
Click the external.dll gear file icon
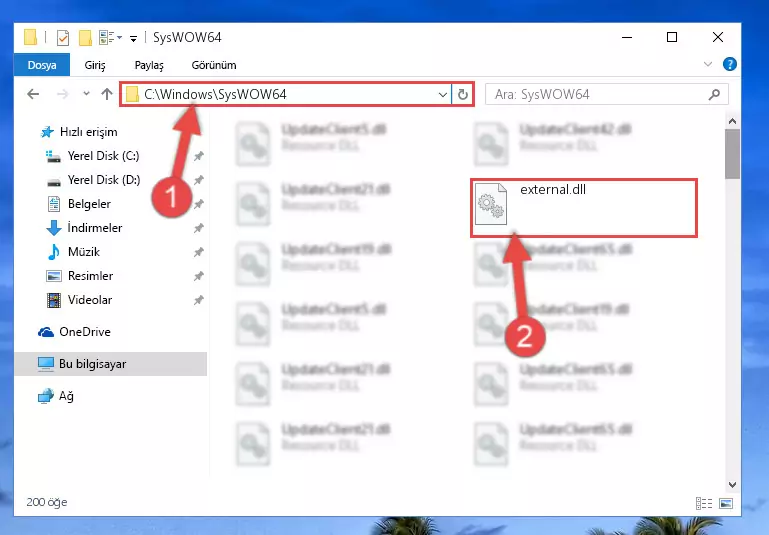pyautogui.click(x=490, y=204)
